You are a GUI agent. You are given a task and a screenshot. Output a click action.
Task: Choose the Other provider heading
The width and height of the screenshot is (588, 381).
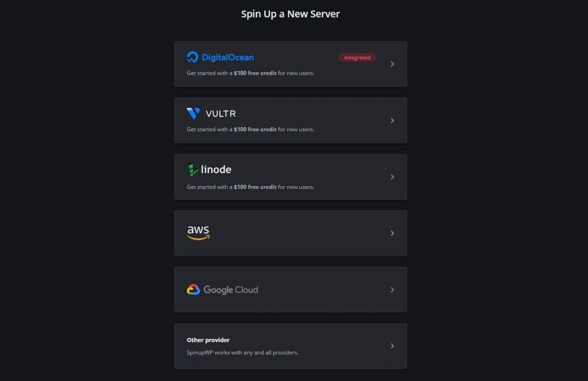pyautogui.click(x=208, y=340)
